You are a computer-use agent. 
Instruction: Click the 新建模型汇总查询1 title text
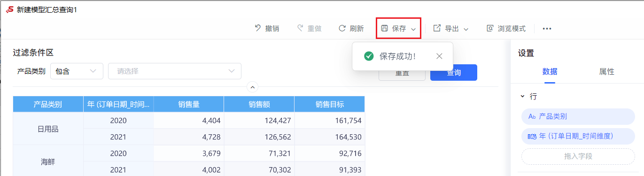[x=47, y=9]
